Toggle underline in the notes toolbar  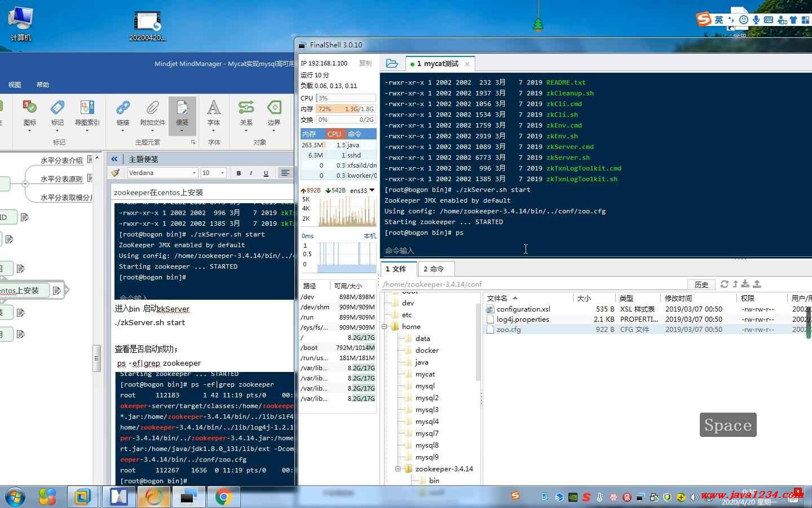(266, 173)
